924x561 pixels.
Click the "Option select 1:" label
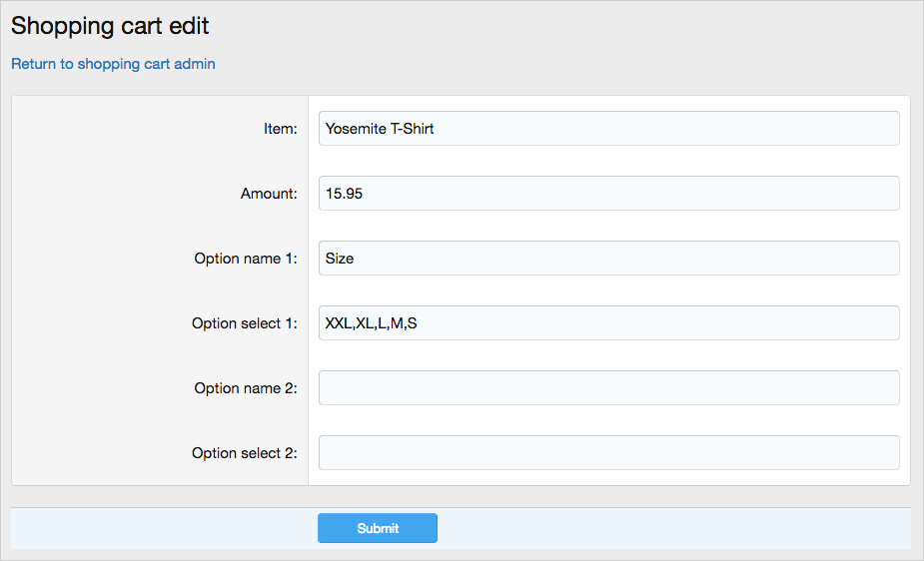[x=245, y=323]
